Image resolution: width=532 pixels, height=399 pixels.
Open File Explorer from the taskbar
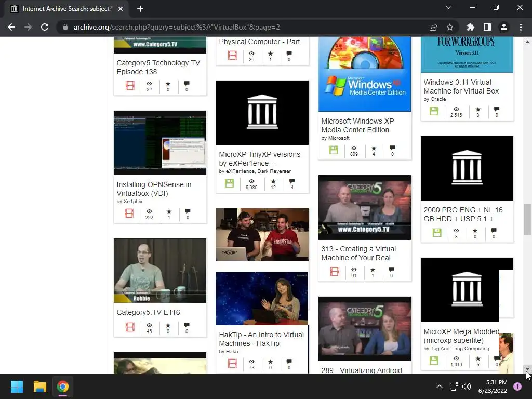click(39, 387)
